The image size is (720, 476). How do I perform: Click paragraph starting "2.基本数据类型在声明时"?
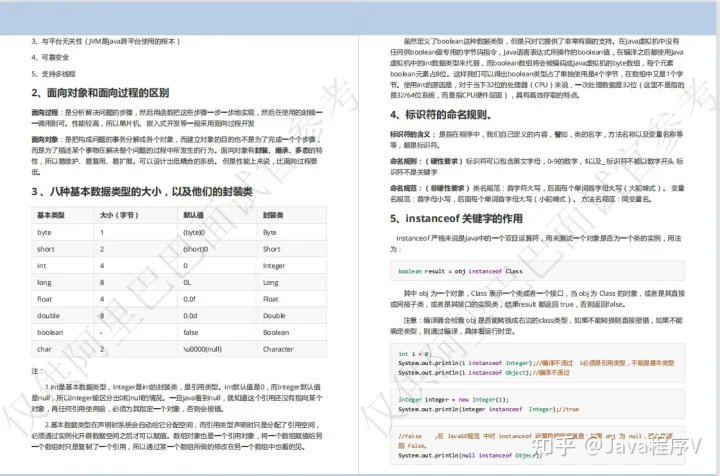(177, 436)
